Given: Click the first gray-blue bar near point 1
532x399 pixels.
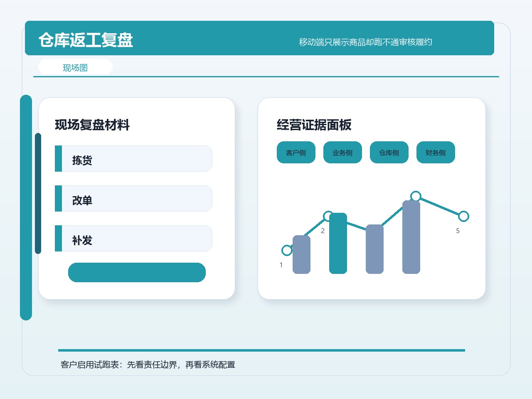Looking at the screenshot, I should coord(301,255).
